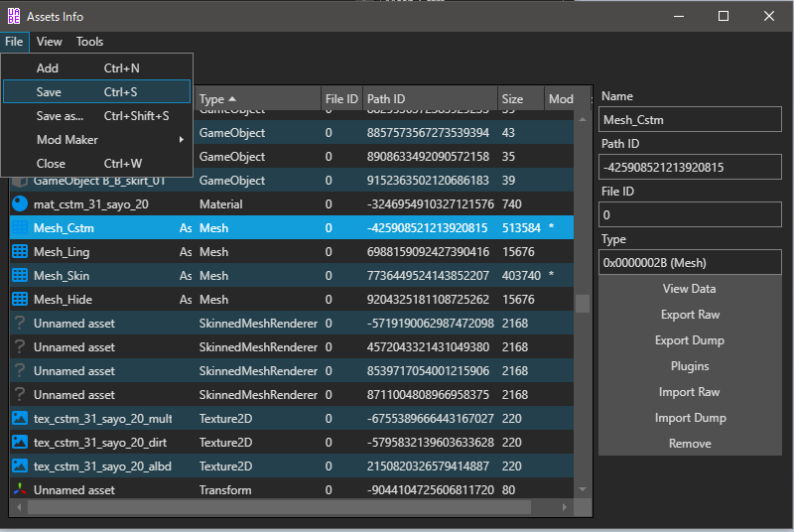Click Path ID cell 9152363502120686183
The height and width of the screenshot is (532, 794).
(428, 181)
